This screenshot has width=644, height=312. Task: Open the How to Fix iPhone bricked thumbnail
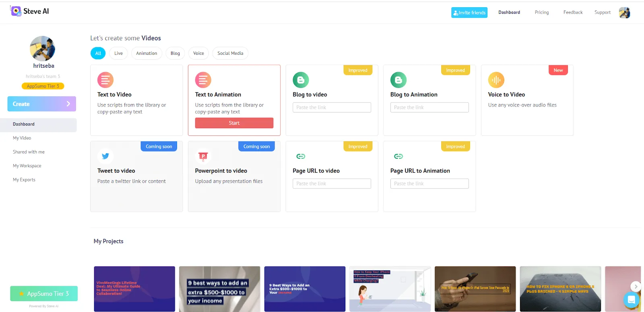[560, 289]
